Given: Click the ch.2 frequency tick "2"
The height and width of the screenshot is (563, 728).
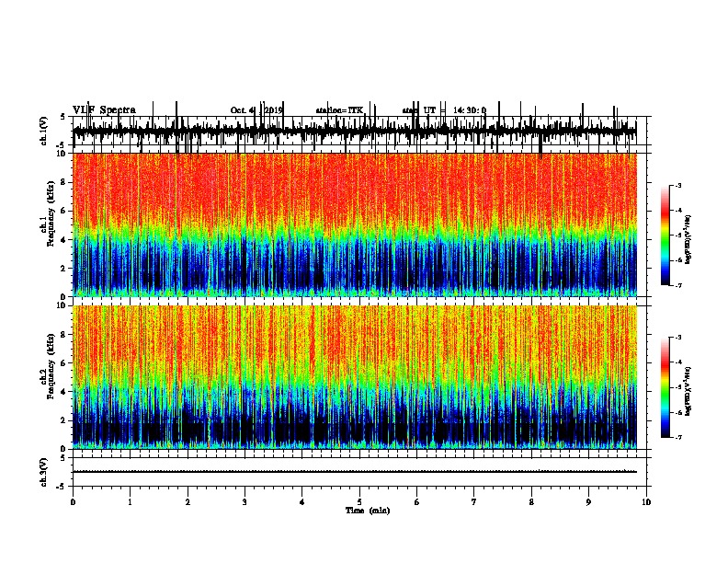Looking at the screenshot, I should (x=64, y=420).
